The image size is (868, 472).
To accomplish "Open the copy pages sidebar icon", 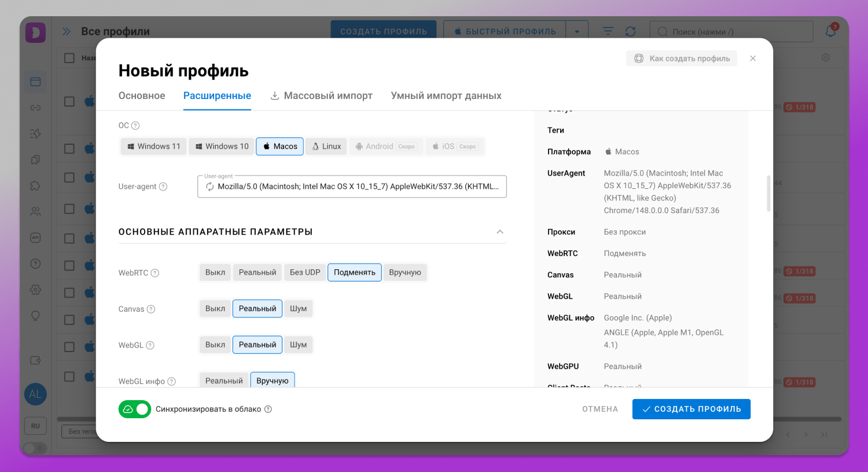I will pos(35,160).
